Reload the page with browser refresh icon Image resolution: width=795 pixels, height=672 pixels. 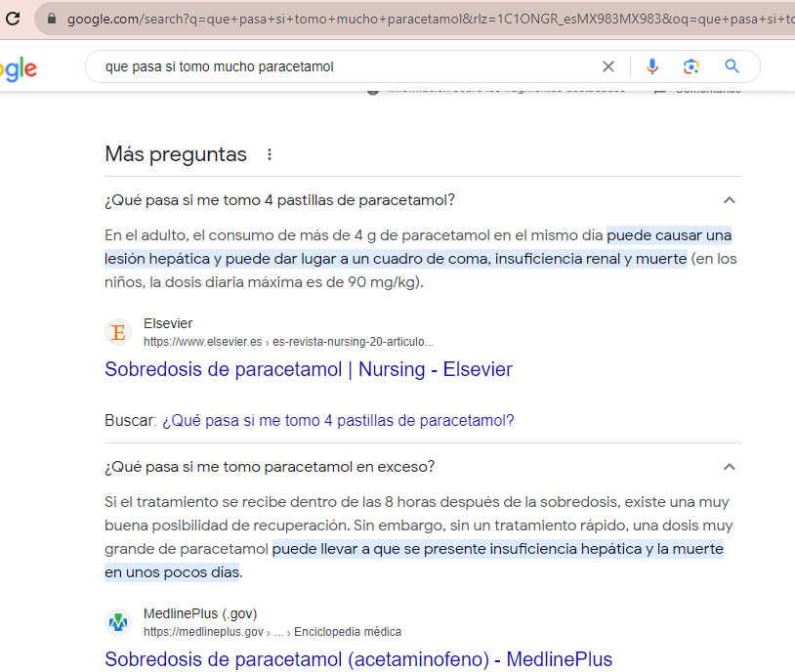pyautogui.click(x=13, y=19)
